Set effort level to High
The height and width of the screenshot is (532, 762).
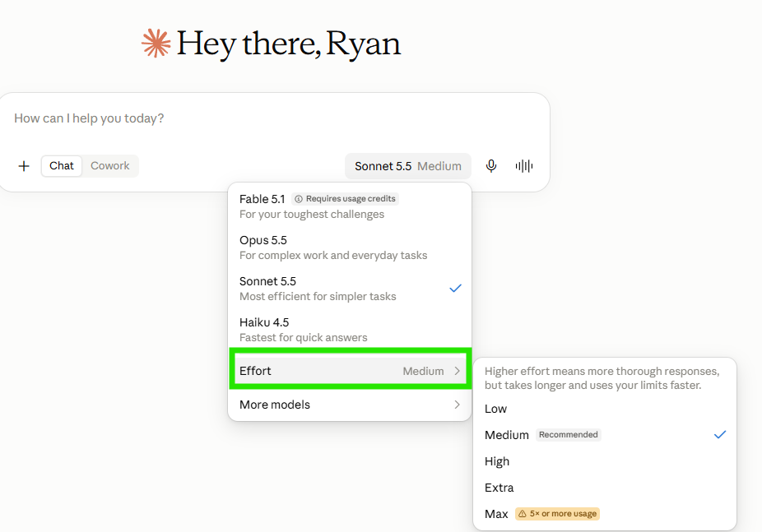[605, 461]
